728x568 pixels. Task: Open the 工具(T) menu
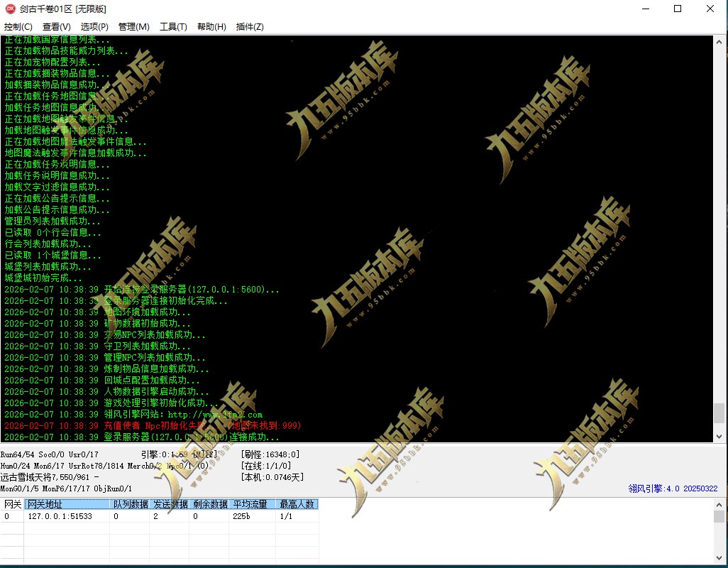(173, 26)
